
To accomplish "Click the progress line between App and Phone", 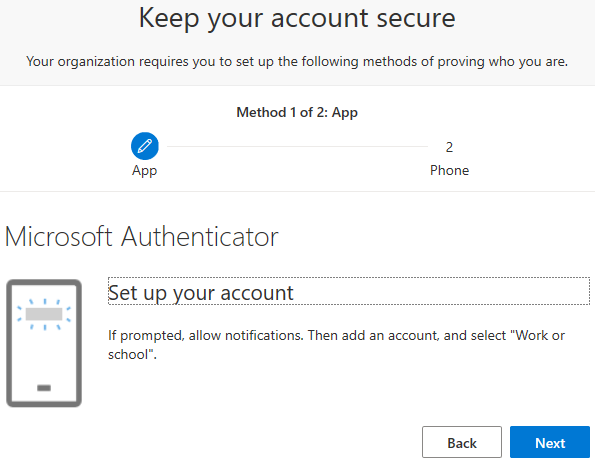I will point(298,146).
